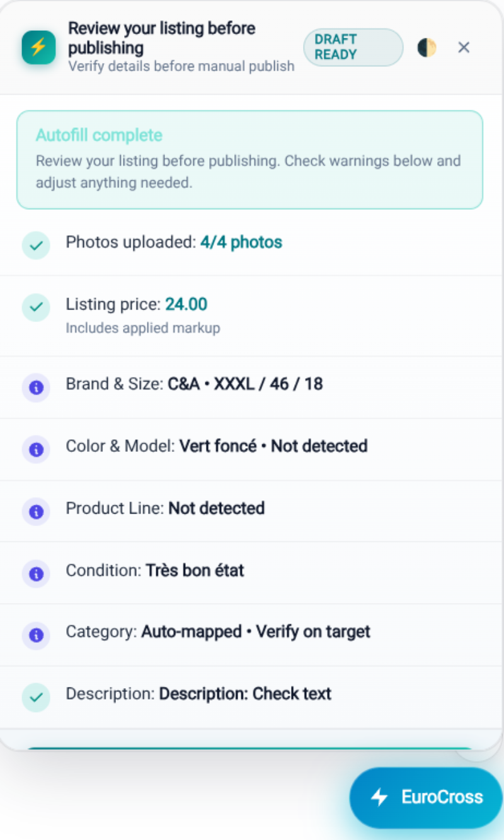Click the 24.00 listing price value
Image resolution: width=504 pixels, height=840 pixels.
coord(186,304)
